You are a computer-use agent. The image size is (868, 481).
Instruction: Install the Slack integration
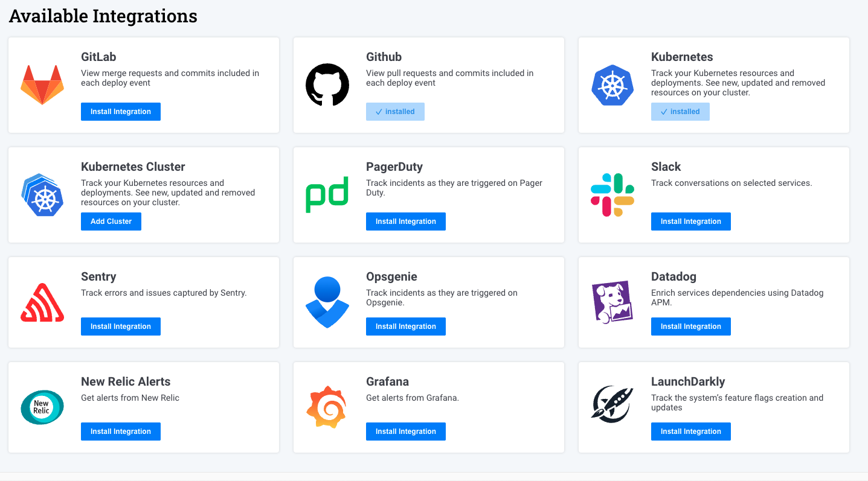[691, 221]
